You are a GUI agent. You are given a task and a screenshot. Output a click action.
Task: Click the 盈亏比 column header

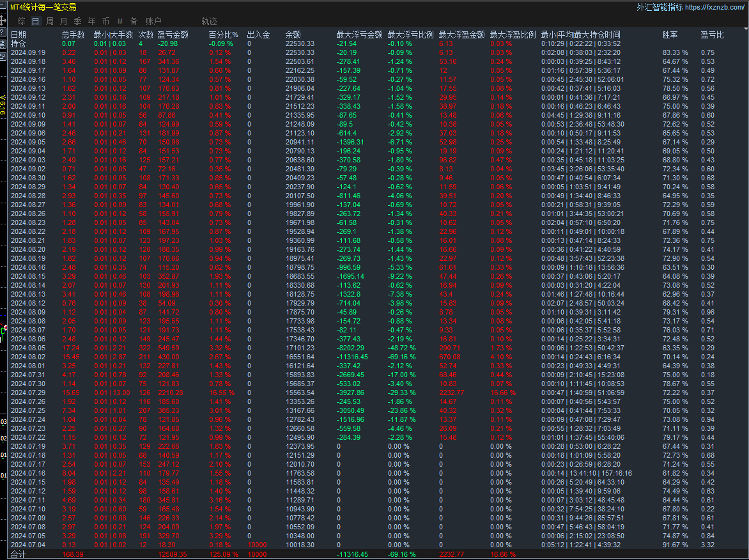pyautogui.click(x=712, y=35)
